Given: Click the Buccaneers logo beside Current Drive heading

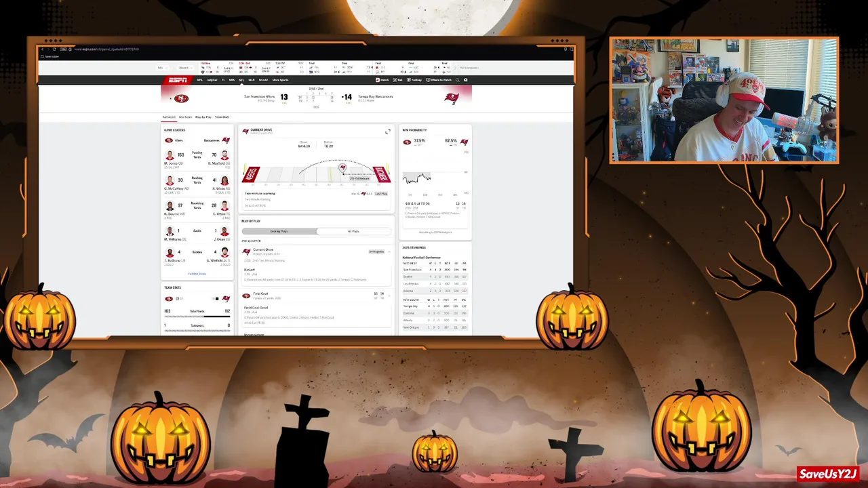Looking at the screenshot, I should click(x=246, y=131).
